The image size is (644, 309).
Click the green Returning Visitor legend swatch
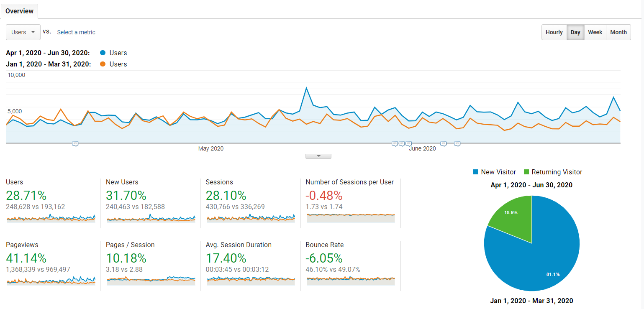click(526, 172)
